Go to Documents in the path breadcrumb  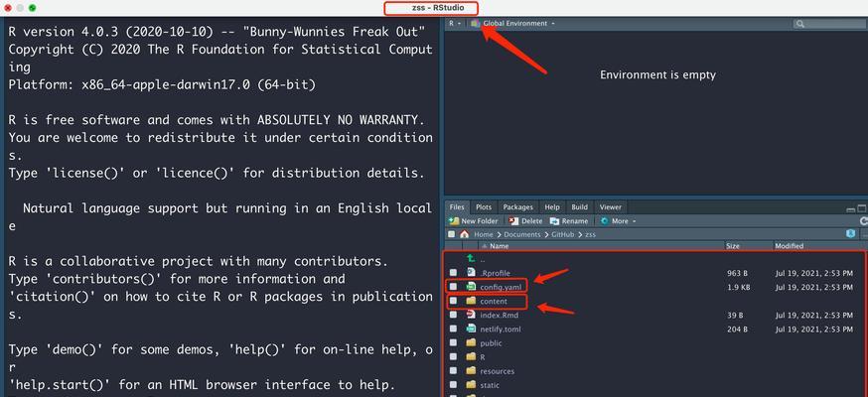pos(522,234)
